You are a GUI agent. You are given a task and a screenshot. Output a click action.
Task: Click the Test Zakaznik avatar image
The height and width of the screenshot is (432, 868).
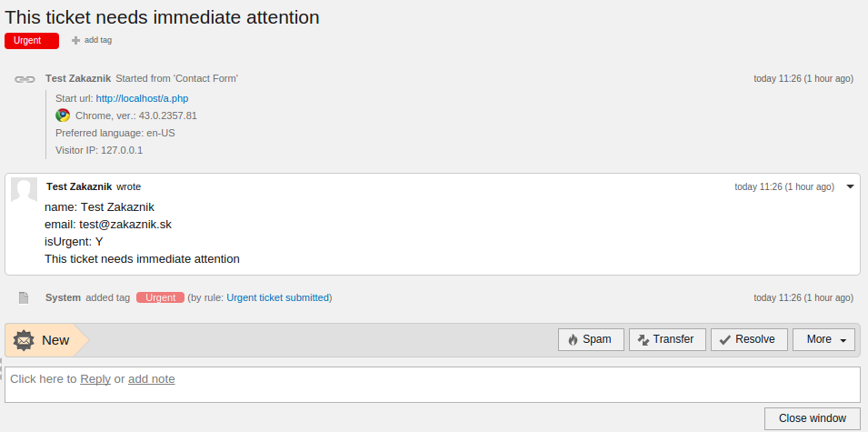(24, 191)
